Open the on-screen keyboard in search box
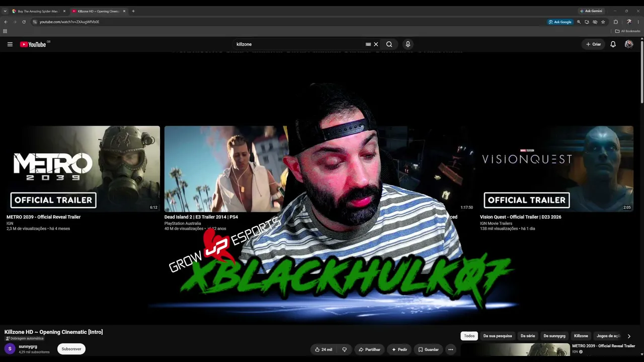 coord(368,44)
